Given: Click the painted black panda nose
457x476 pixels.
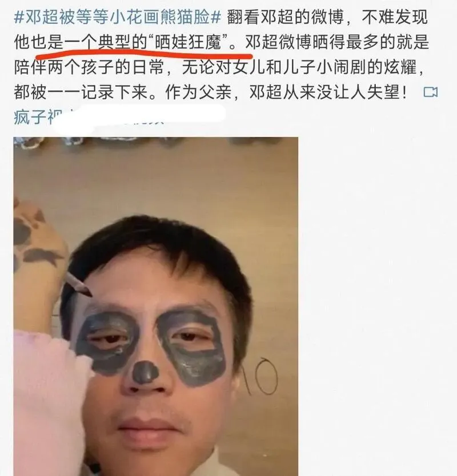Looking at the screenshot, I should coord(145,373).
